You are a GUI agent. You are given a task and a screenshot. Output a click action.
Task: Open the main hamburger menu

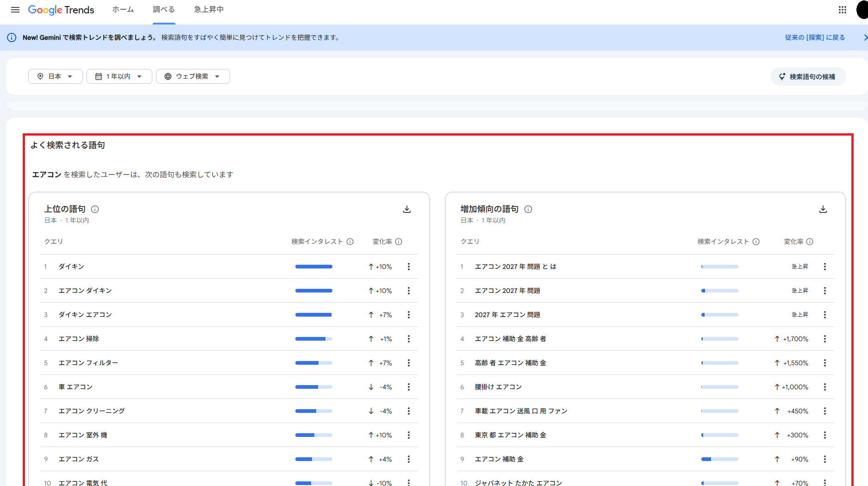click(15, 10)
